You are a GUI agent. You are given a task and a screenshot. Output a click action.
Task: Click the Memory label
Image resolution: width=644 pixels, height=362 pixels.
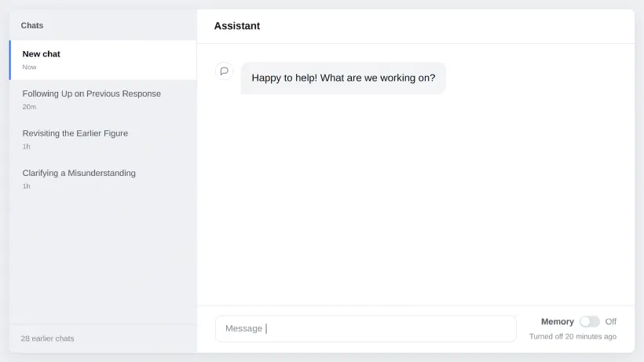558,322
